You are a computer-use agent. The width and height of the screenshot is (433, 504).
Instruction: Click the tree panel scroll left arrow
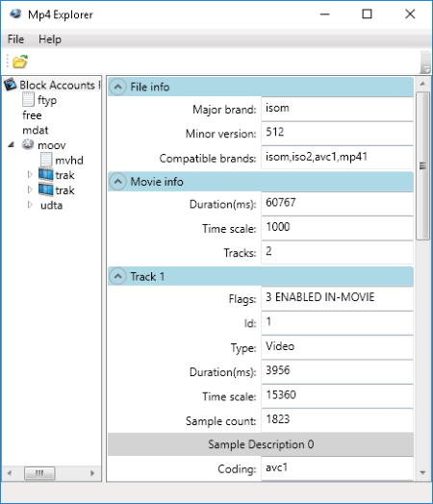10,473
